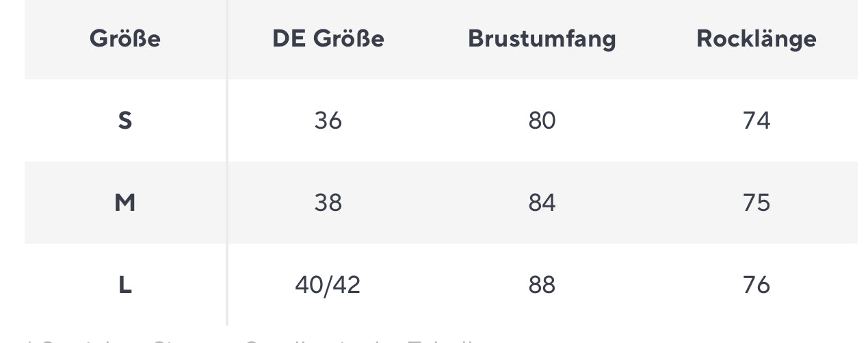Click the grey M row background
Screen dimensions: 868x343
click(440, 203)
